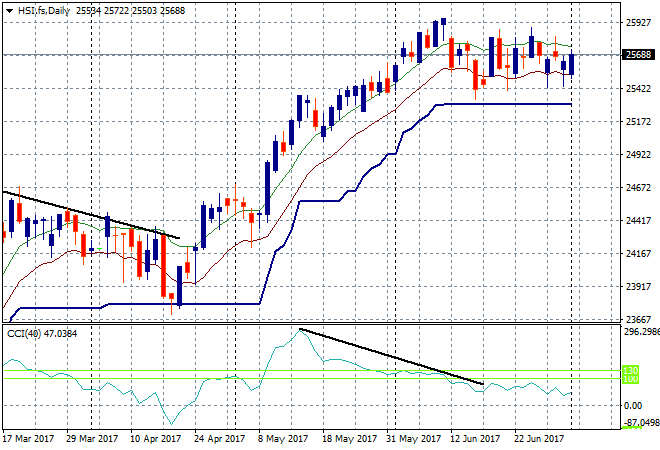
Task: Click the horizontal current-price line at 25688
Action: pyautogui.click(x=311, y=55)
